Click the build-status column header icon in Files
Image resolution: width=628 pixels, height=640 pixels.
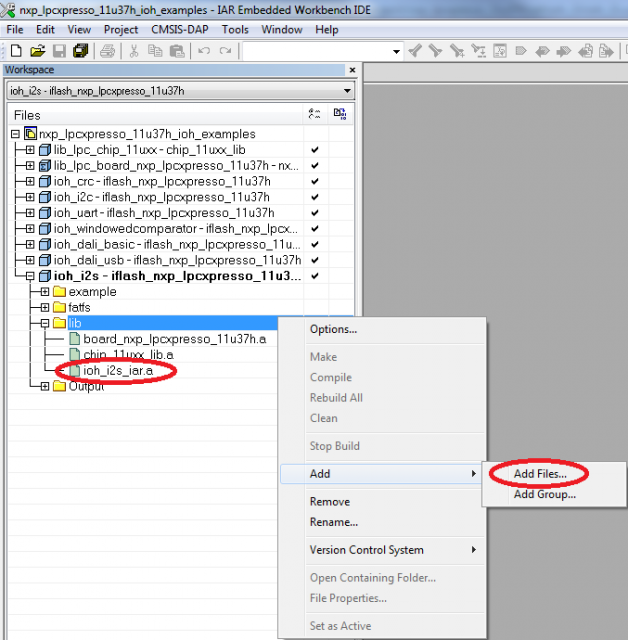pyautogui.click(x=315, y=114)
